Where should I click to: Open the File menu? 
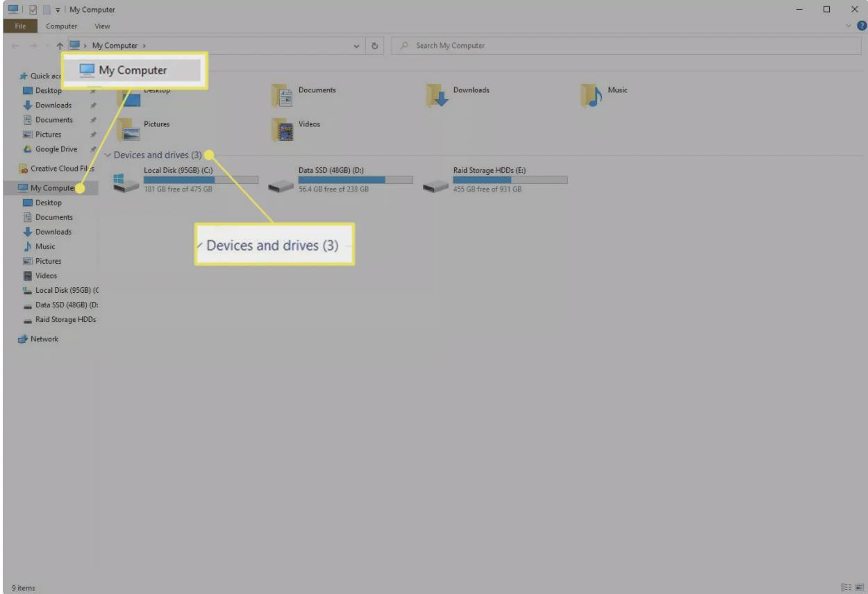pyautogui.click(x=20, y=26)
